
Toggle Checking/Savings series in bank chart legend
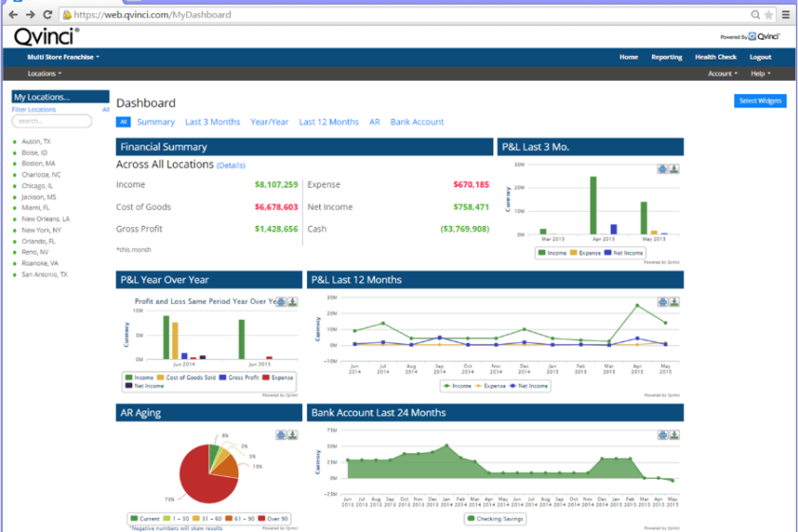pyautogui.click(x=496, y=519)
